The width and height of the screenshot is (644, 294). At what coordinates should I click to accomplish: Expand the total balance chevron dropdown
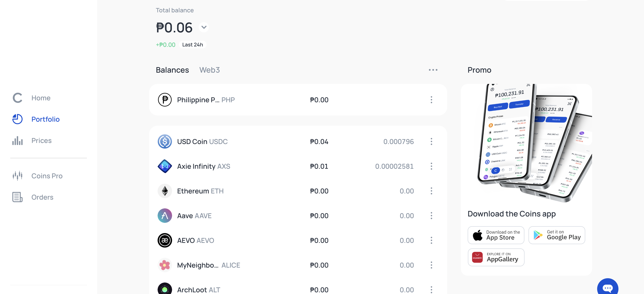click(x=204, y=27)
